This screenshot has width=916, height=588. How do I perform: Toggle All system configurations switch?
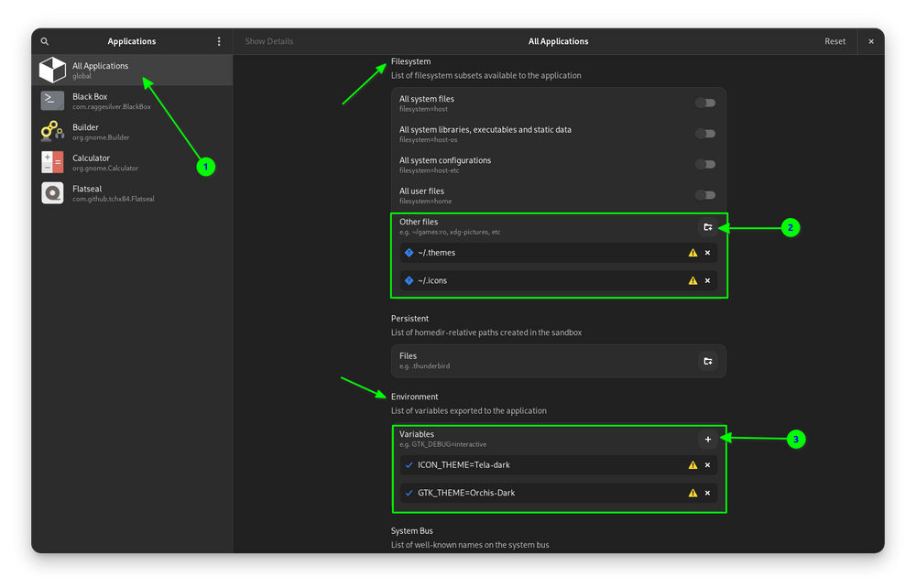pyautogui.click(x=704, y=164)
